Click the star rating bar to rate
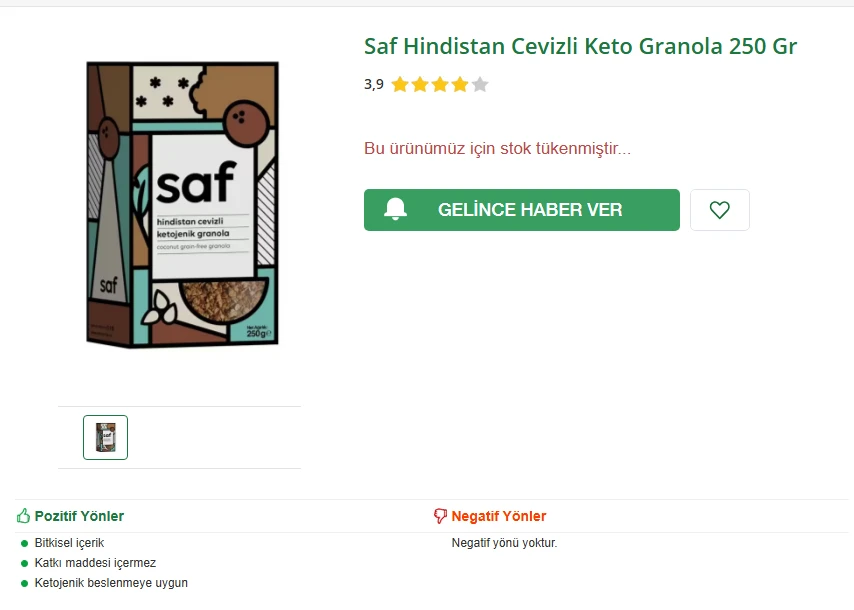Screen dimensions: 854x610 tap(440, 84)
